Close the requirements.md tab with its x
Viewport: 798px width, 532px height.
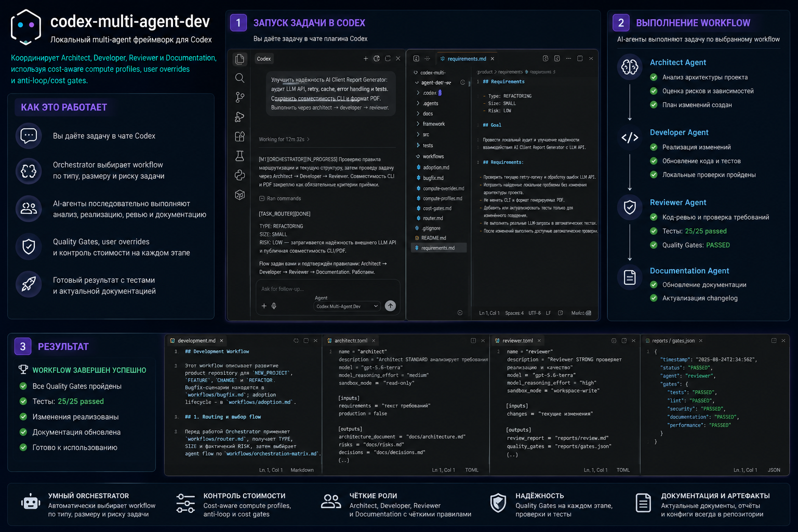coord(493,59)
